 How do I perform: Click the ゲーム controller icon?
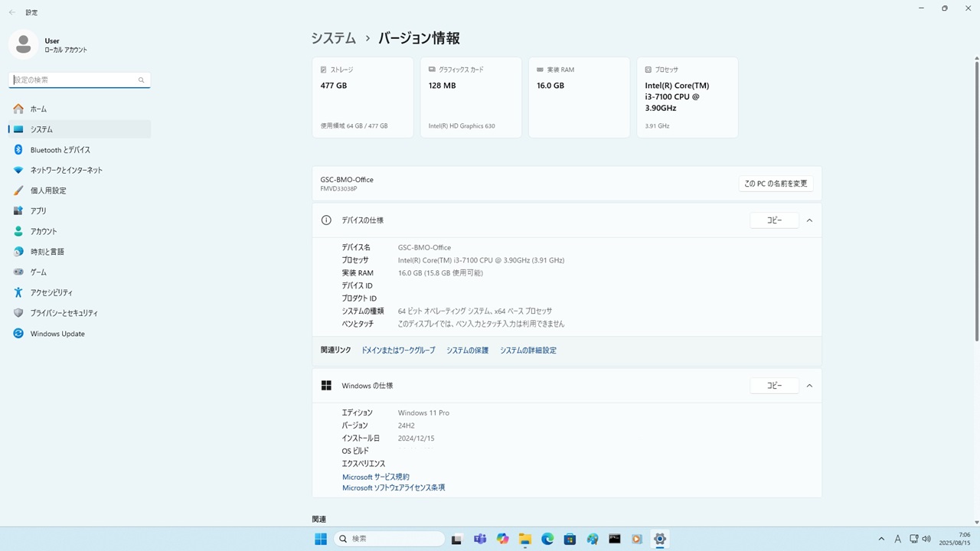[x=18, y=272]
